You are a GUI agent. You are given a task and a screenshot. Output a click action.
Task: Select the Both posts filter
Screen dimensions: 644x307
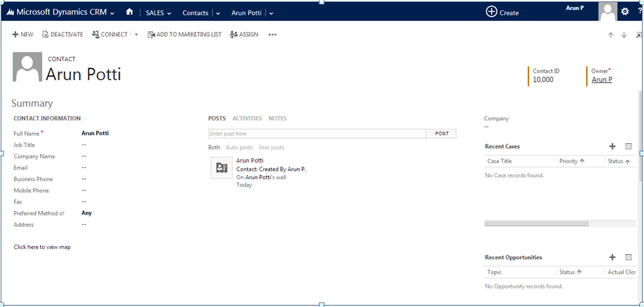214,147
